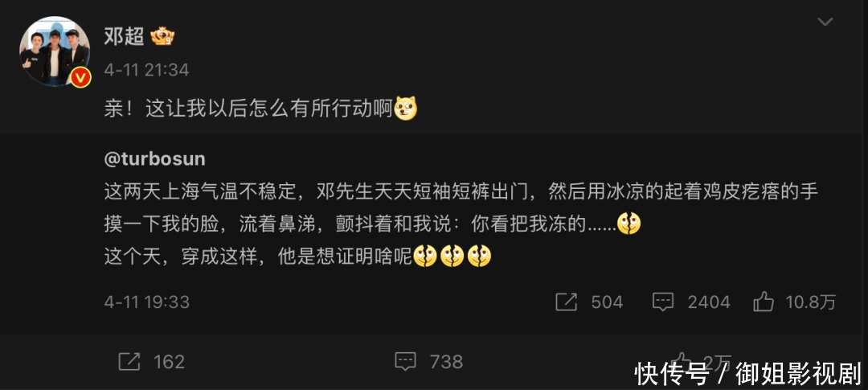Tap the repost icon showing 162

click(x=129, y=362)
